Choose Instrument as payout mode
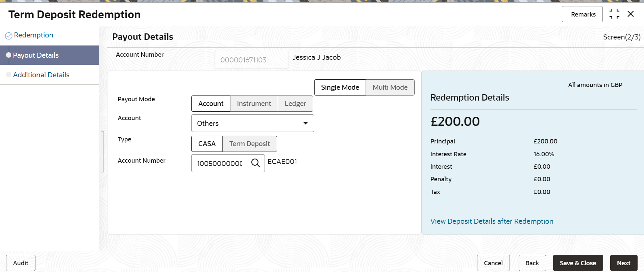Viewport: 644px width, 272px height. coord(254,104)
